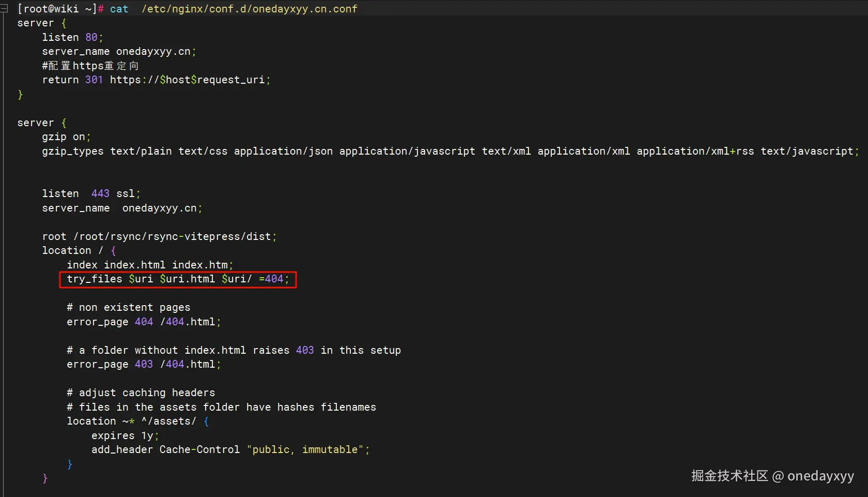
Task: Click the text/javascript MIME type
Action: [x=807, y=151]
